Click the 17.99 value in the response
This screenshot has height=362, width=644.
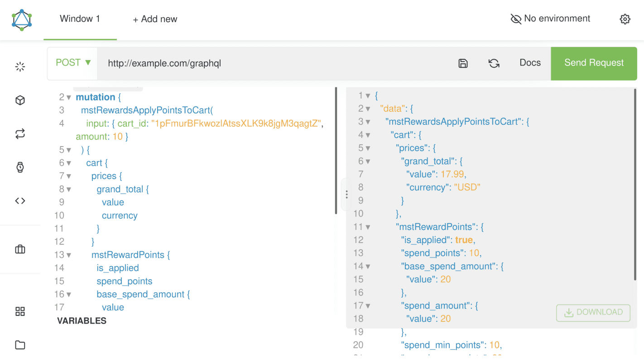(x=452, y=174)
